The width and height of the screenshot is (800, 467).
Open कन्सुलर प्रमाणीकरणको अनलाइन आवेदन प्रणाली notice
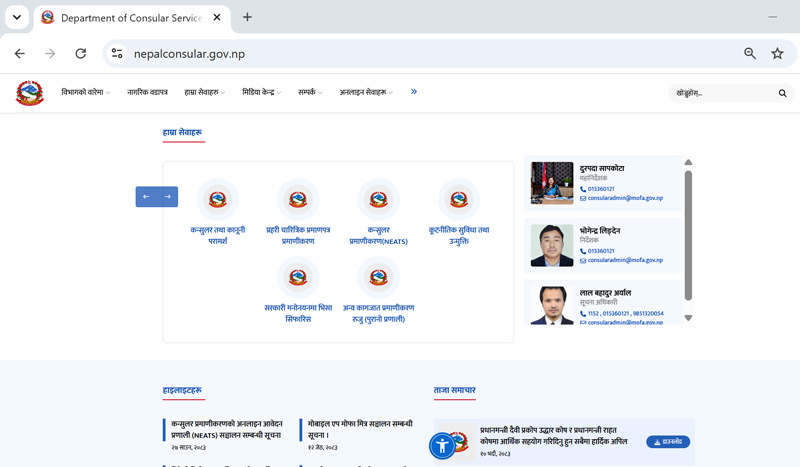(x=226, y=429)
